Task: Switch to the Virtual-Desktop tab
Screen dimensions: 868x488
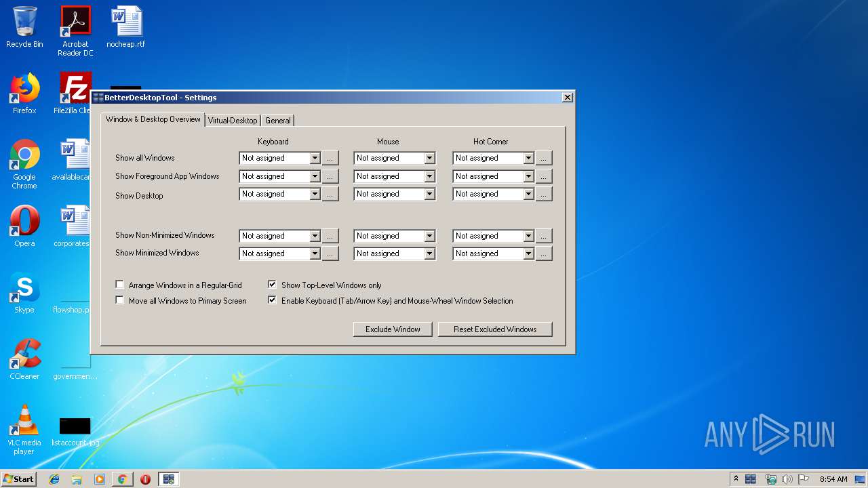Action: [x=233, y=121]
